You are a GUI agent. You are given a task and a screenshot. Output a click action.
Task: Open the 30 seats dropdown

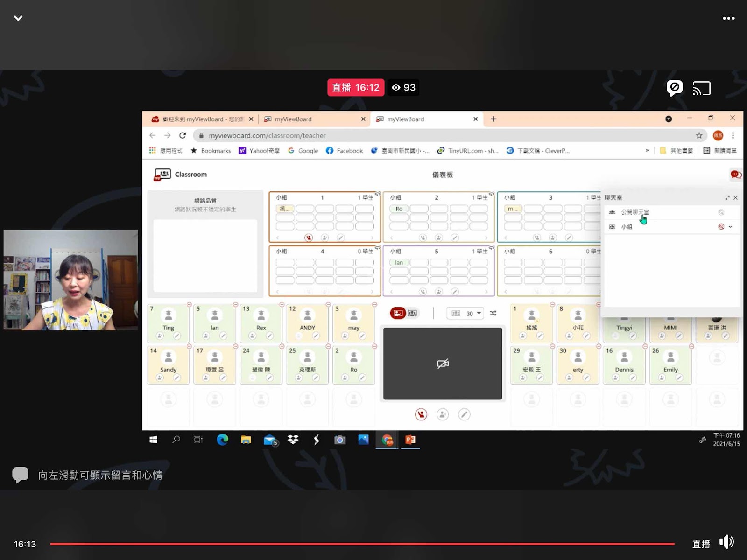[465, 313]
